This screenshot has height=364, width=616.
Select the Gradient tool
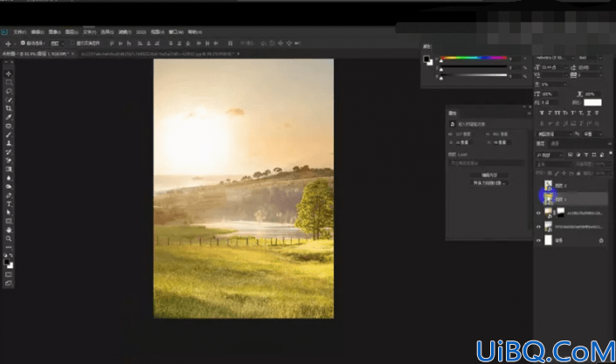point(9,169)
